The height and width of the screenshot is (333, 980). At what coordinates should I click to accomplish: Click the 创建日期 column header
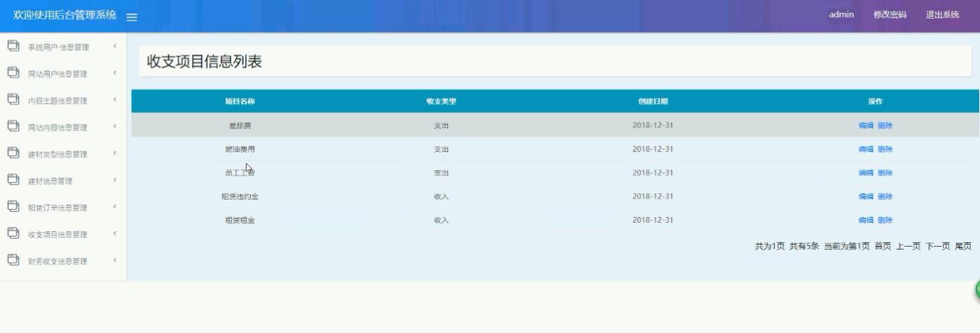coord(653,102)
